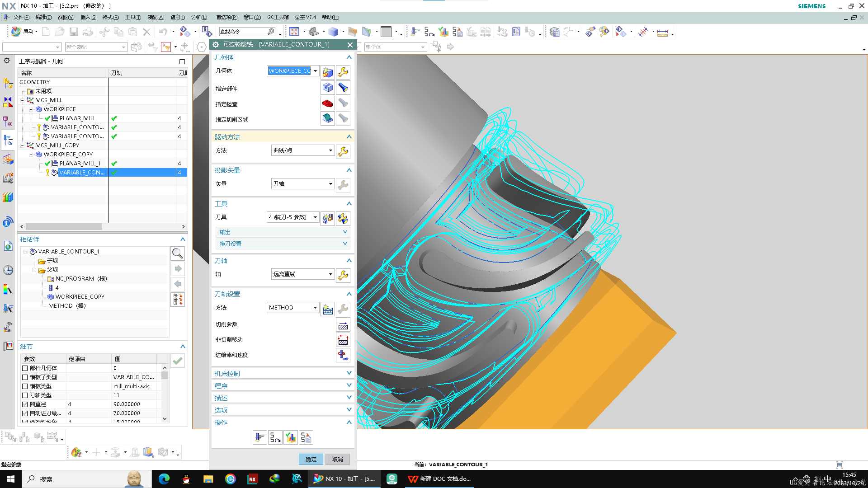Open the tool axis 远离直线 dropdown
The height and width of the screenshot is (488, 868).
coord(302,274)
